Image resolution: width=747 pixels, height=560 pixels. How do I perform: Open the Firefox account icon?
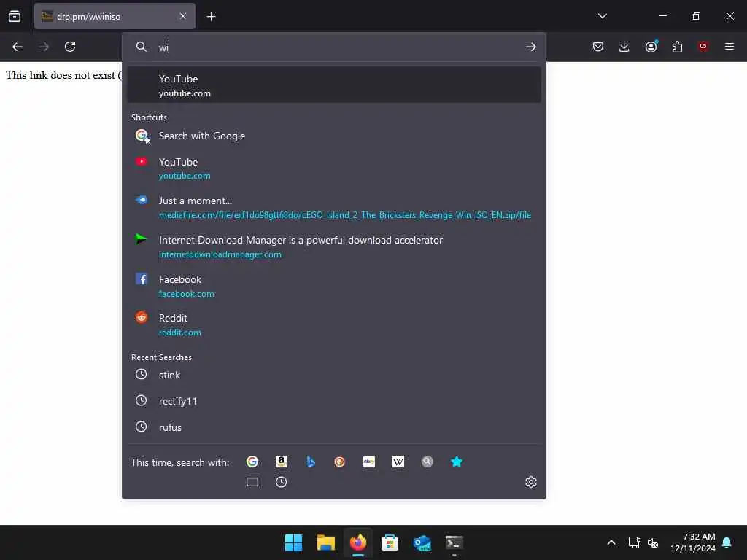(651, 47)
